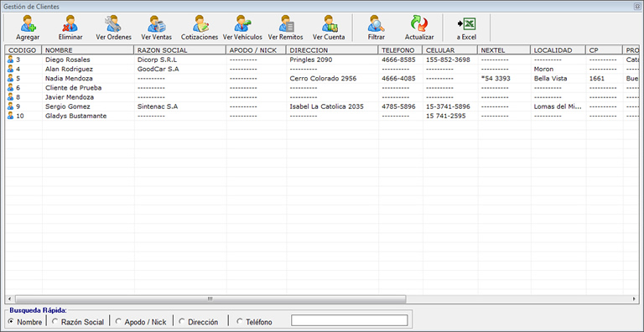Click the user icon in row 4
The height and width of the screenshot is (332, 644).
tap(11, 69)
